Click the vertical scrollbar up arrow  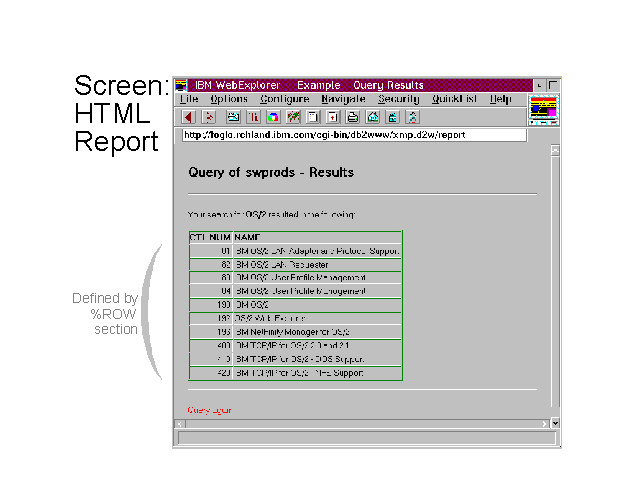555,150
